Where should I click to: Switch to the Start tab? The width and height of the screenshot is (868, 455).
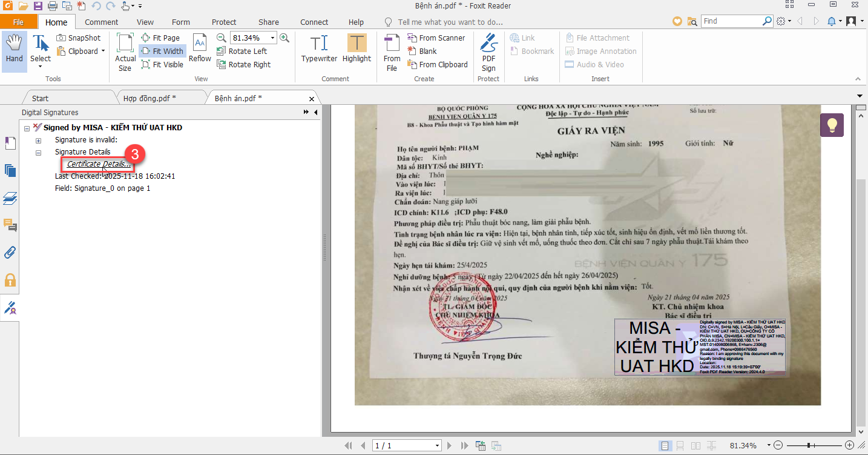point(41,98)
